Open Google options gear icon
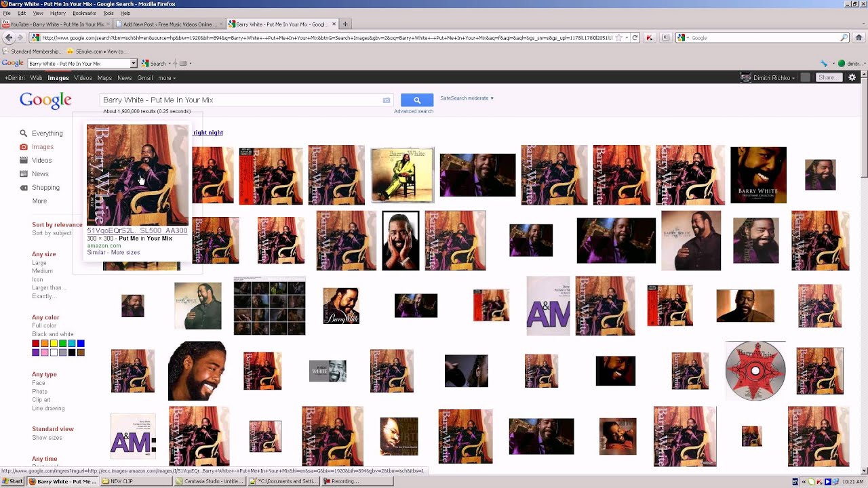This screenshot has height=488, width=868. tap(852, 78)
